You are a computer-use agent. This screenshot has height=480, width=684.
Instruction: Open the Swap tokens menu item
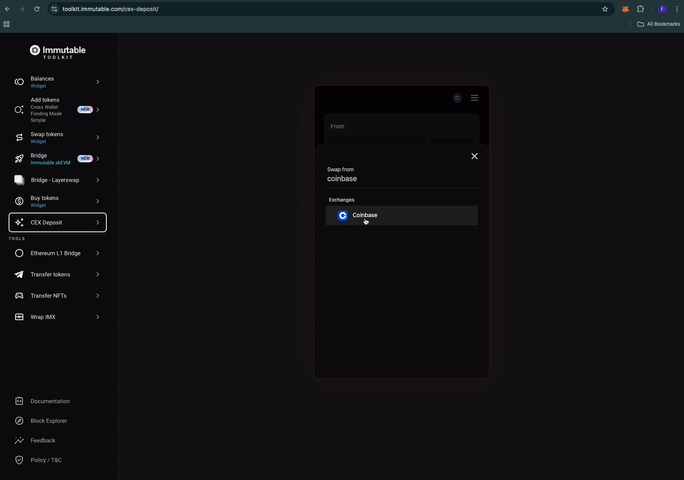58,137
